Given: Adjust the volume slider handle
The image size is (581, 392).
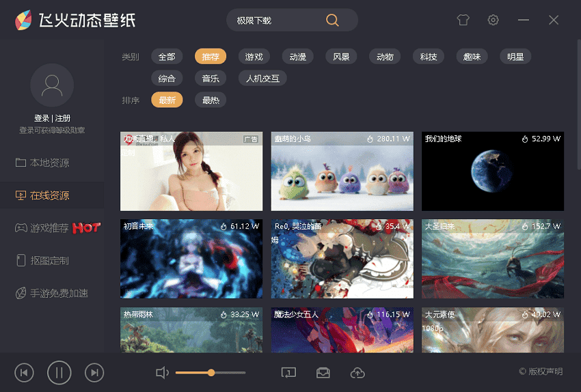Looking at the screenshot, I should 211,373.
